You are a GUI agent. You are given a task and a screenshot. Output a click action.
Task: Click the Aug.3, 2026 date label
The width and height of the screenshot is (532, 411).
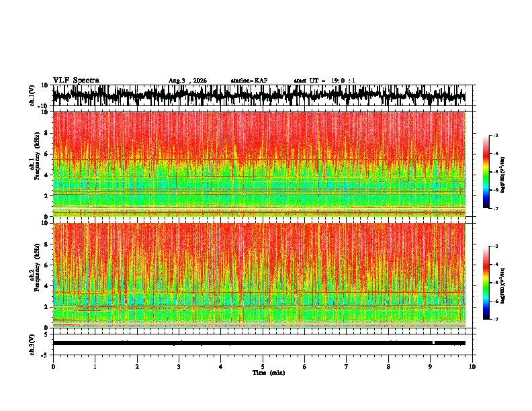click(187, 81)
